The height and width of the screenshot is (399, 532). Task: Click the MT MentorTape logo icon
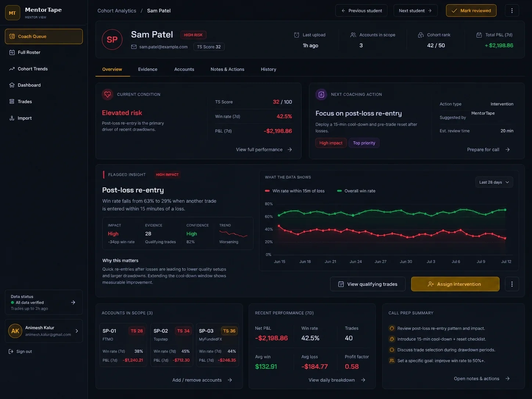tap(12, 13)
